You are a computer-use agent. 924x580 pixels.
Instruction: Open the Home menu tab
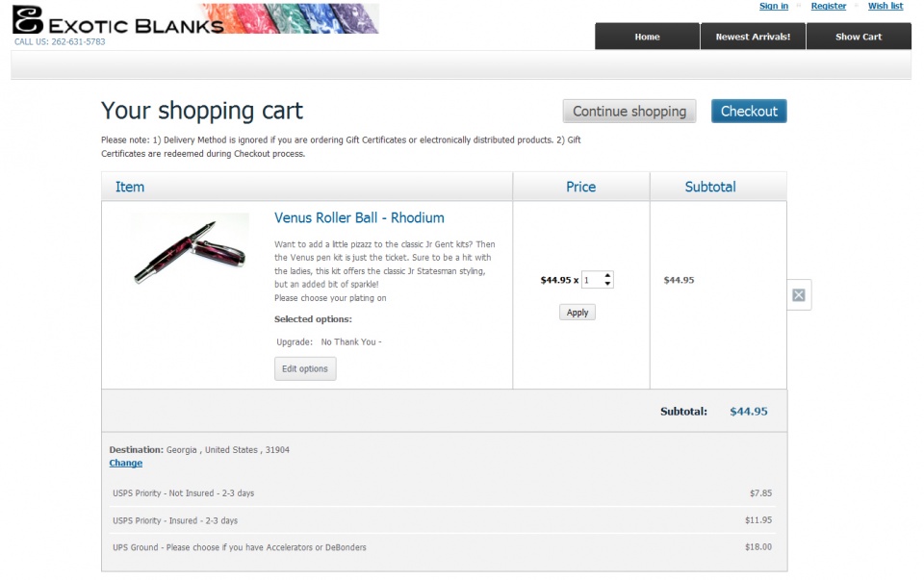647,37
